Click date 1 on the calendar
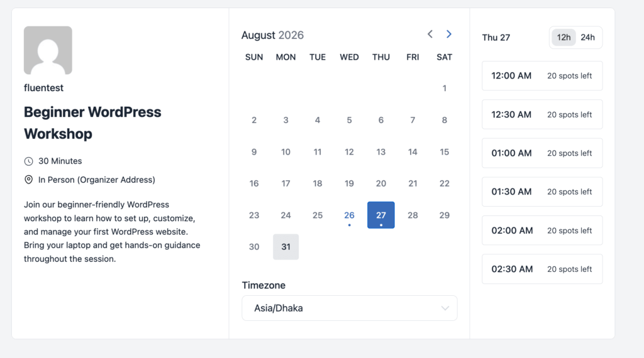 (x=445, y=88)
